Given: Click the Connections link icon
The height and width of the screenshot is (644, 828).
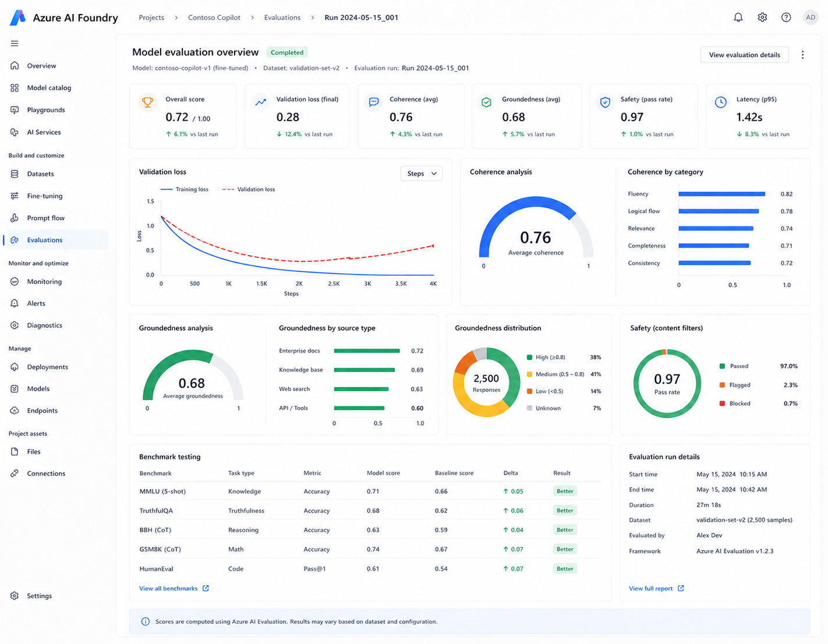Looking at the screenshot, I should coord(15,473).
